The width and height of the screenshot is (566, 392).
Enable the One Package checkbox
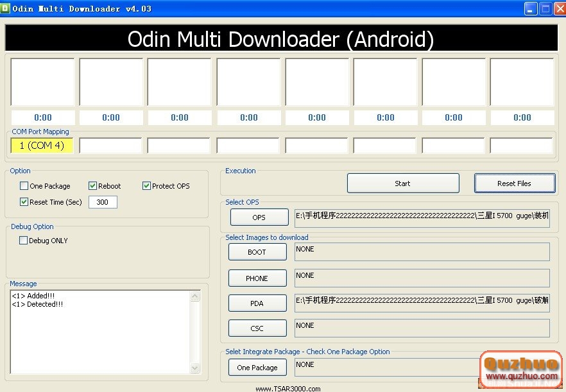(x=24, y=186)
